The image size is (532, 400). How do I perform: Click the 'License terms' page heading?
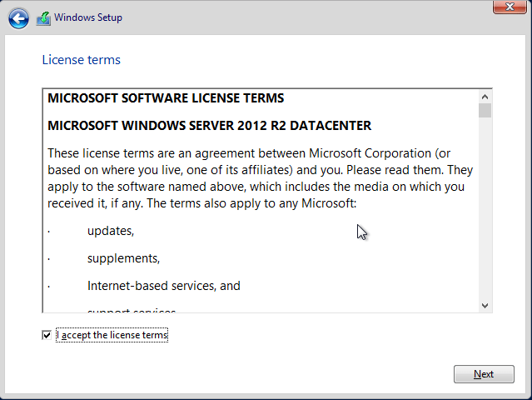click(81, 60)
